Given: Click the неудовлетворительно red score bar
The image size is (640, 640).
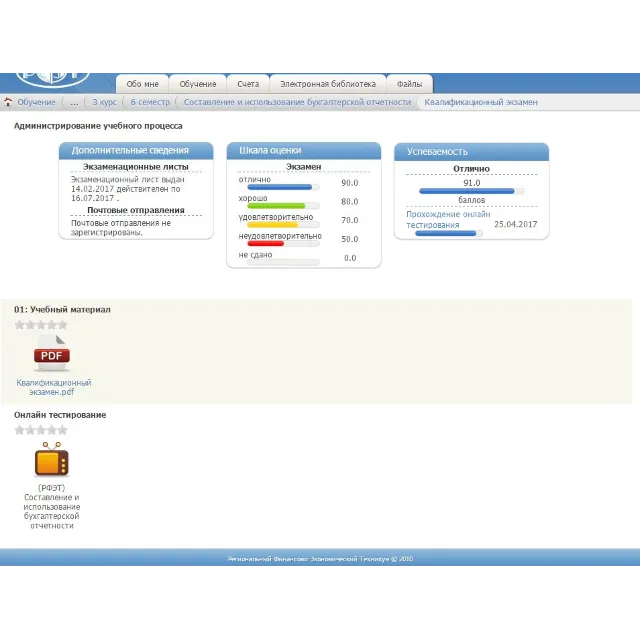Looking at the screenshot, I should [x=283, y=244].
